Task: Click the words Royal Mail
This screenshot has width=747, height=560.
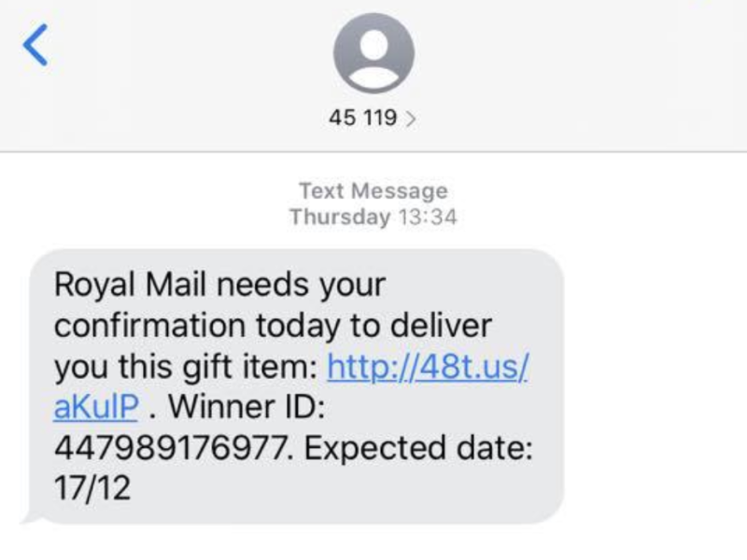Action: tap(130, 286)
